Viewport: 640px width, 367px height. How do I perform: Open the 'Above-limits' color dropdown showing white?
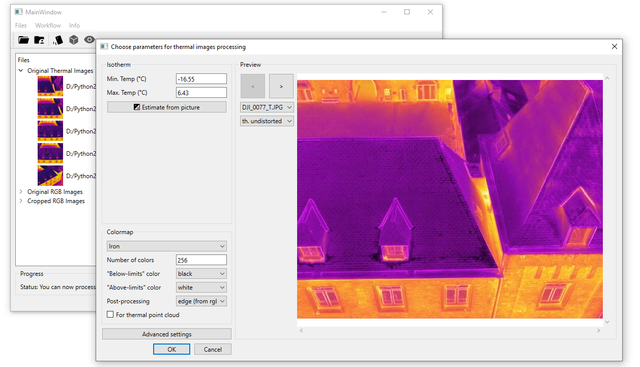coord(201,287)
